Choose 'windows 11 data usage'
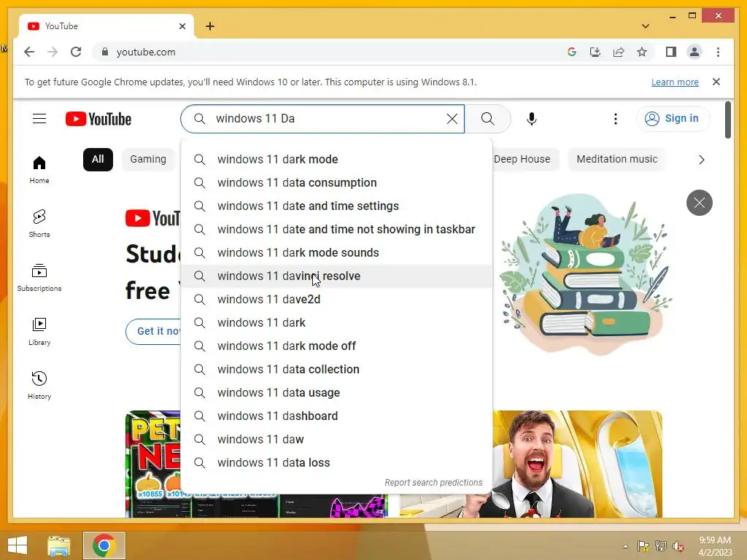The height and width of the screenshot is (560, 747). tap(336, 392)
